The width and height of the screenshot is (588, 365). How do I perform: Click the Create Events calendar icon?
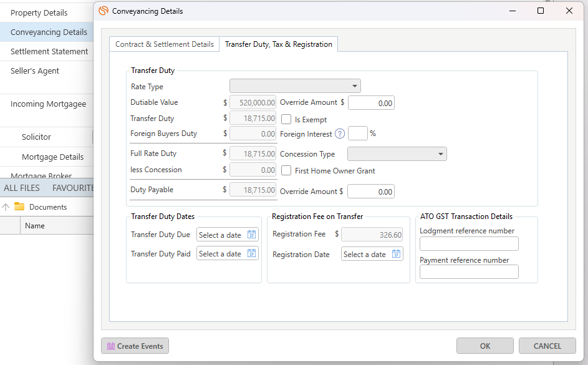(x=110, y=346)
